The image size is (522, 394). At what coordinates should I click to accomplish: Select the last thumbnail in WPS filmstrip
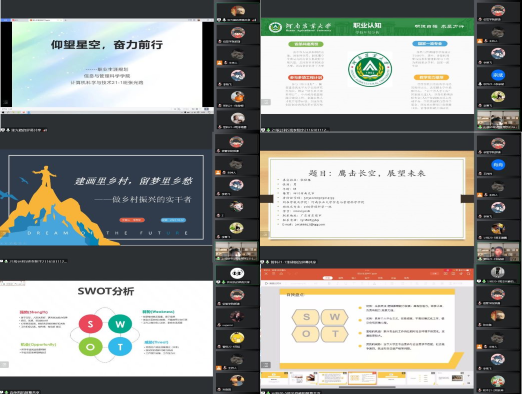pyautogui.click(x=450, y=379)
